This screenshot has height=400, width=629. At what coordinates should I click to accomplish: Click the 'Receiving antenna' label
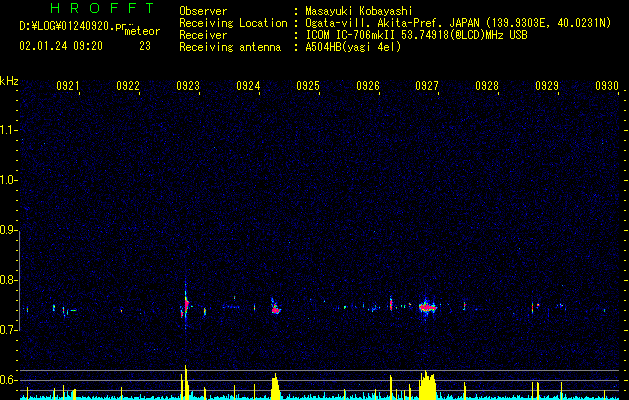230,47
